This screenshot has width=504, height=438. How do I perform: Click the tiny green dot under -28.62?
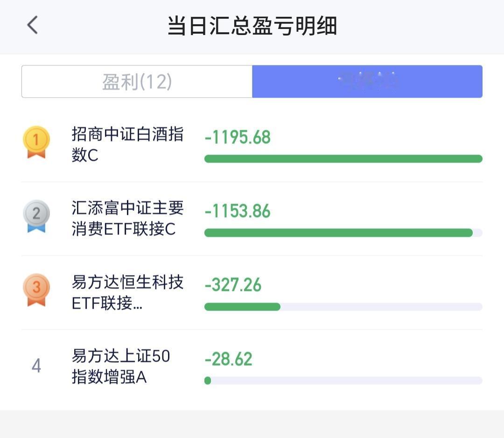point(208,381)
